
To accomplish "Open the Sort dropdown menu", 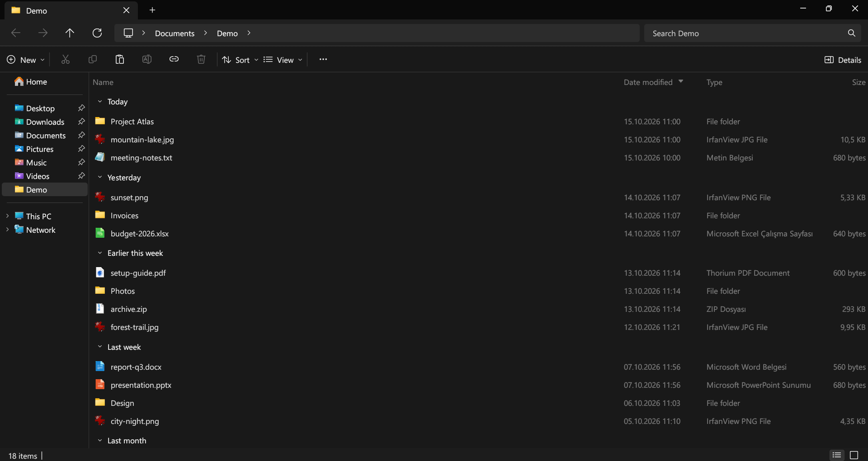I will (240, 60).
